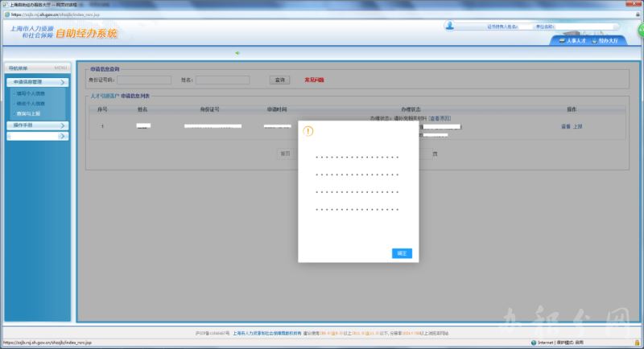Open the 经办大厅 tab
644x349 pixels.
pos(609,40)
